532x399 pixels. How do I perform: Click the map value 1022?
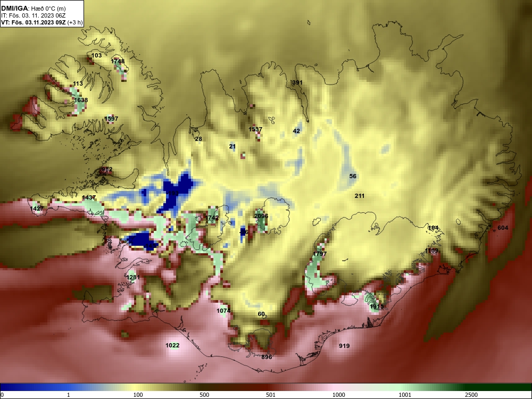click(x=172, y=345)
